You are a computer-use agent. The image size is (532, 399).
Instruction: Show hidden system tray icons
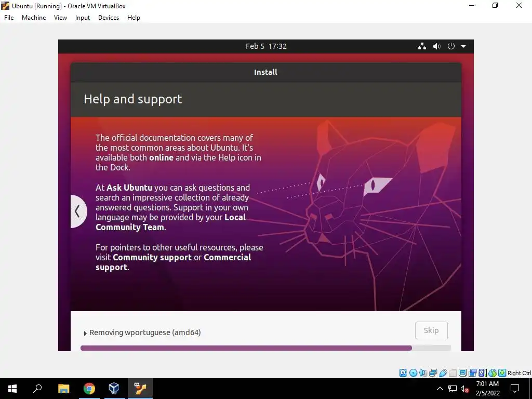coord(440,389)
